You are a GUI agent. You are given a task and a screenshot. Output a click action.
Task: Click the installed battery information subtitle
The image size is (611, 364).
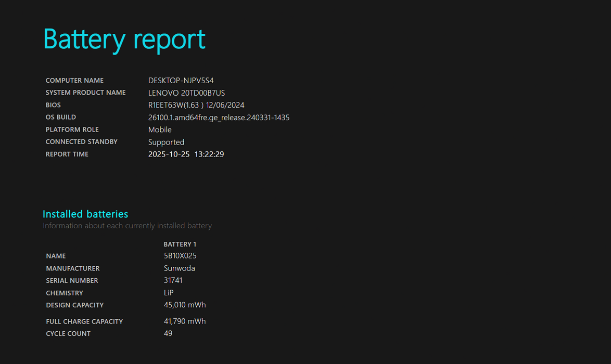[x=127, y=226]
